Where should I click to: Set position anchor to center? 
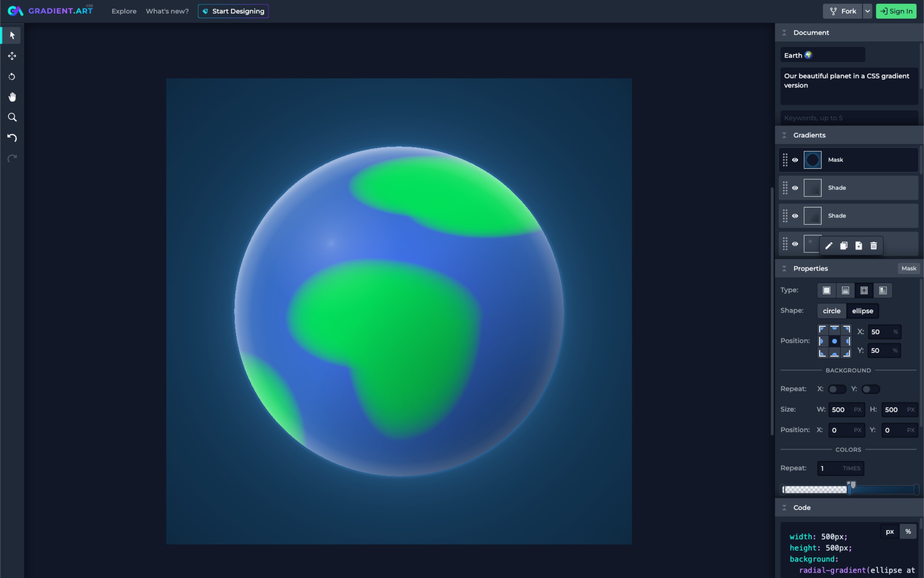point(834,341)
